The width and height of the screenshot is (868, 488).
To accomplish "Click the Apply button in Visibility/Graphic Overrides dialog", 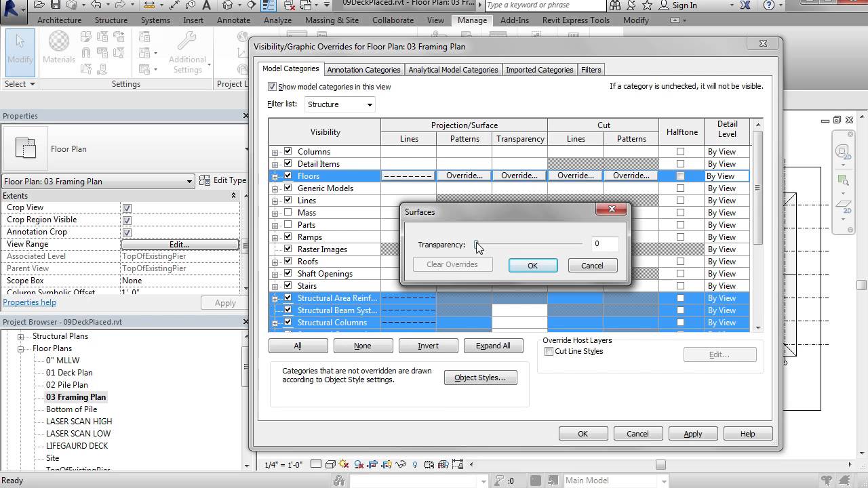I will 692,434.
